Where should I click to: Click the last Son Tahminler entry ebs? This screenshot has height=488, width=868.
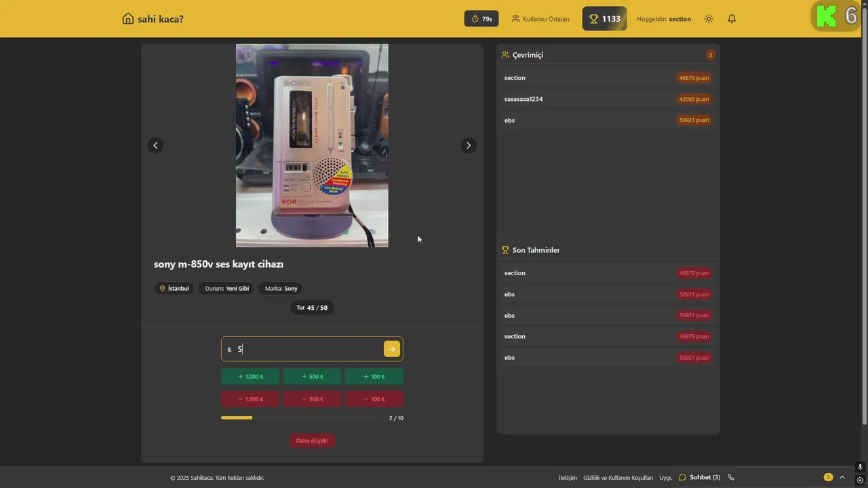click(x=608, y=357)
